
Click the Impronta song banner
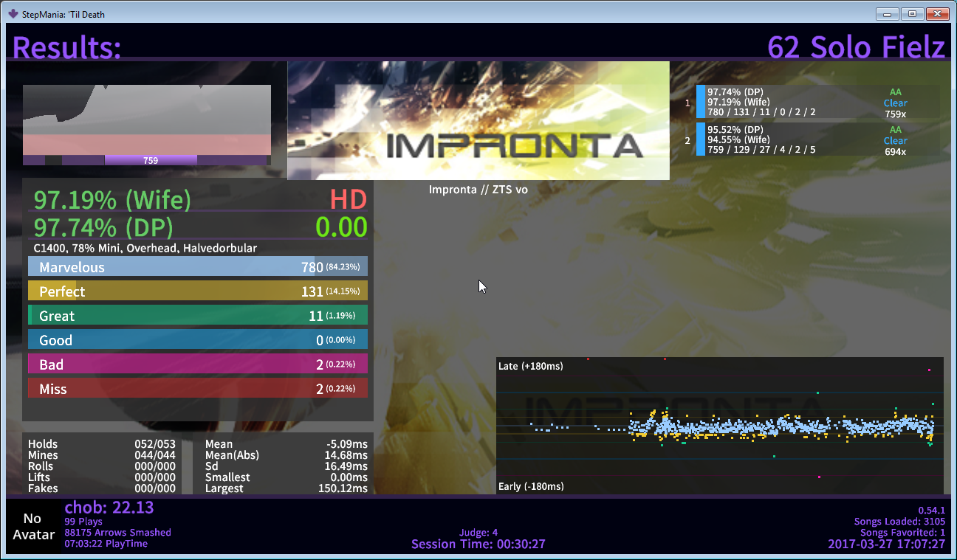tap(478, 120)
